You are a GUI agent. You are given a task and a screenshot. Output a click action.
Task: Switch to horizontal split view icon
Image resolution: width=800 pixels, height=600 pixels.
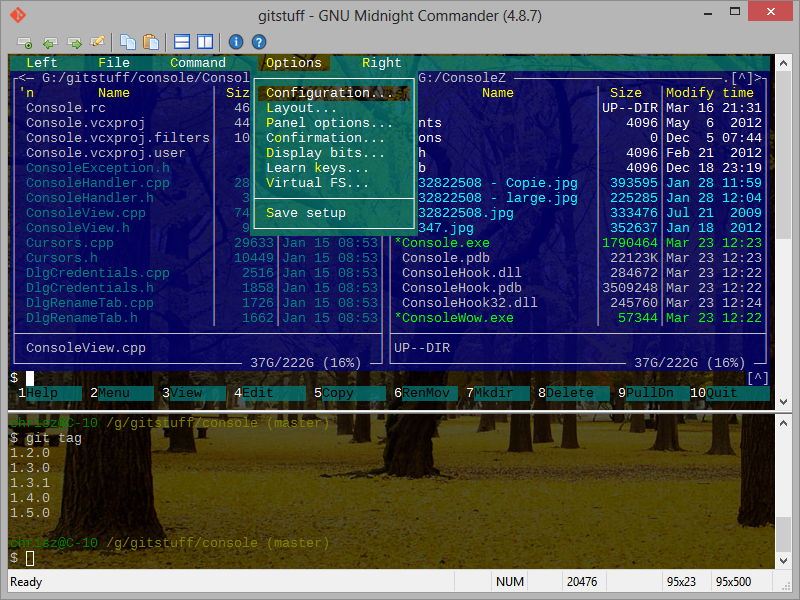coord(182,42)
